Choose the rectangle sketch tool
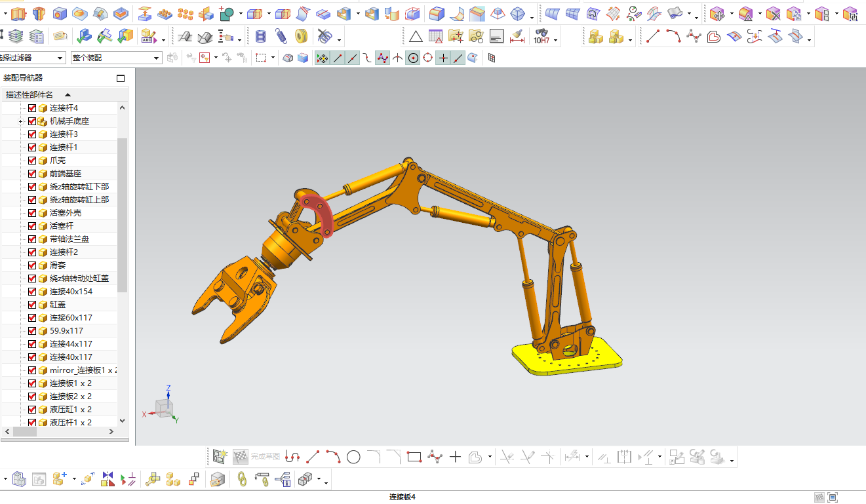866x504 pixels. [414, 457]
